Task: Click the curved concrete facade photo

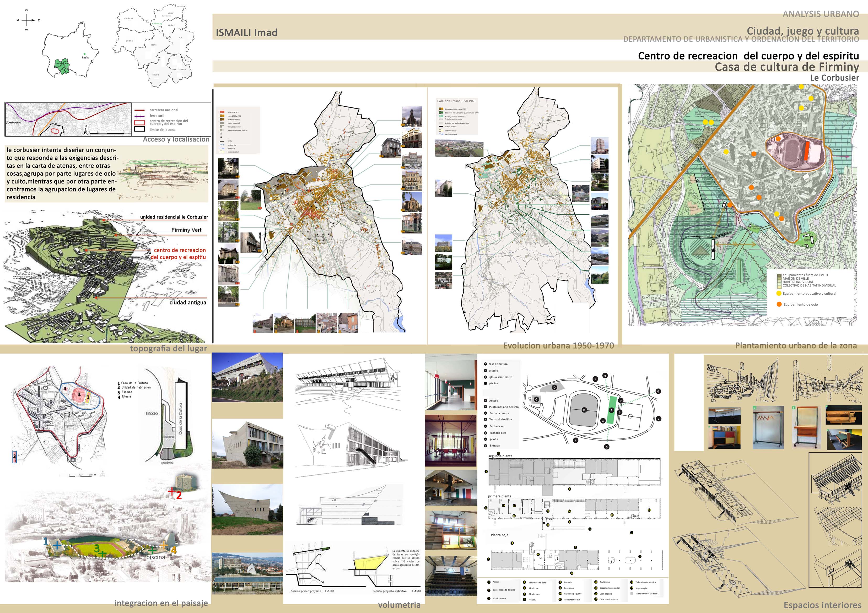Action: click(x=247, y=509)
